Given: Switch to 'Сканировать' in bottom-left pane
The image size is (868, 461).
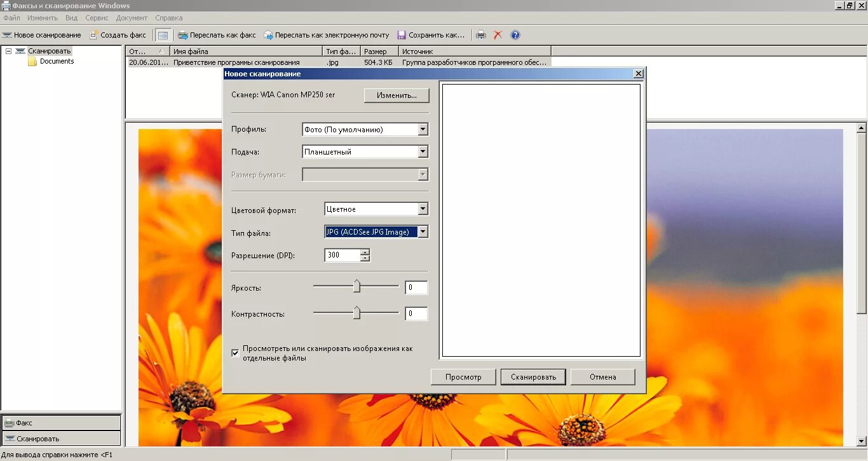Looking at the screenshot, I should pyautogui.click(x=61, y=439).
